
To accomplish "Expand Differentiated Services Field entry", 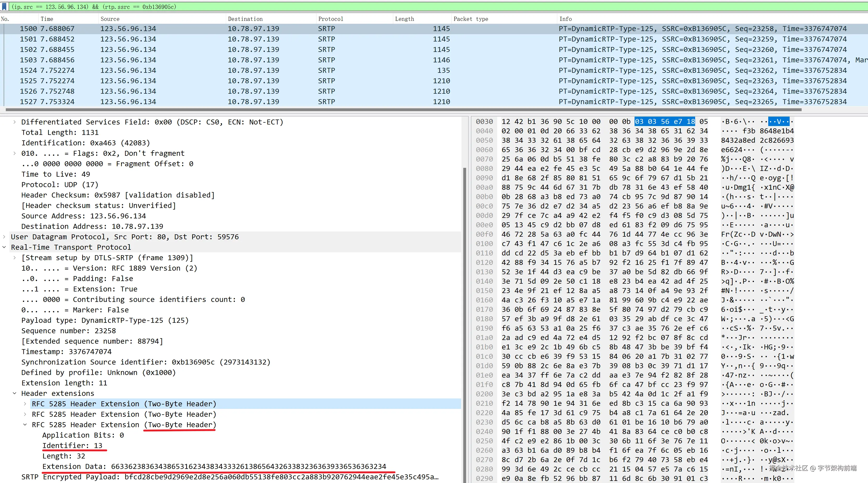I will point(14,122).
